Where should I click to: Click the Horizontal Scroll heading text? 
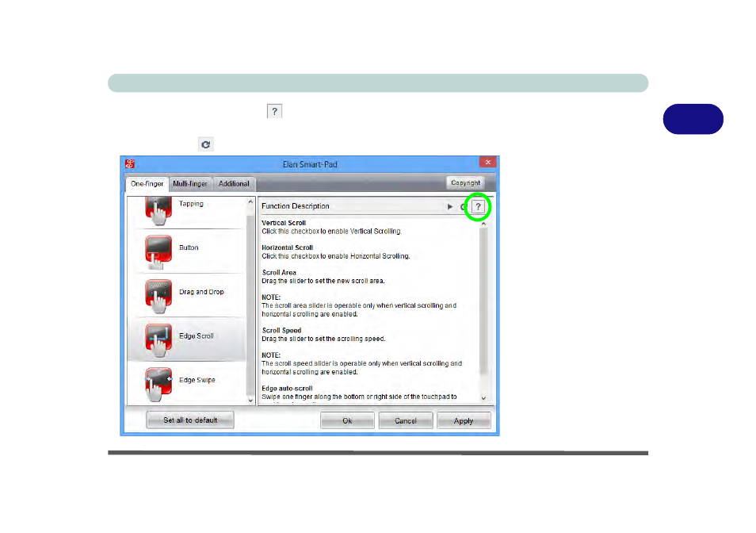pos(288,247)
